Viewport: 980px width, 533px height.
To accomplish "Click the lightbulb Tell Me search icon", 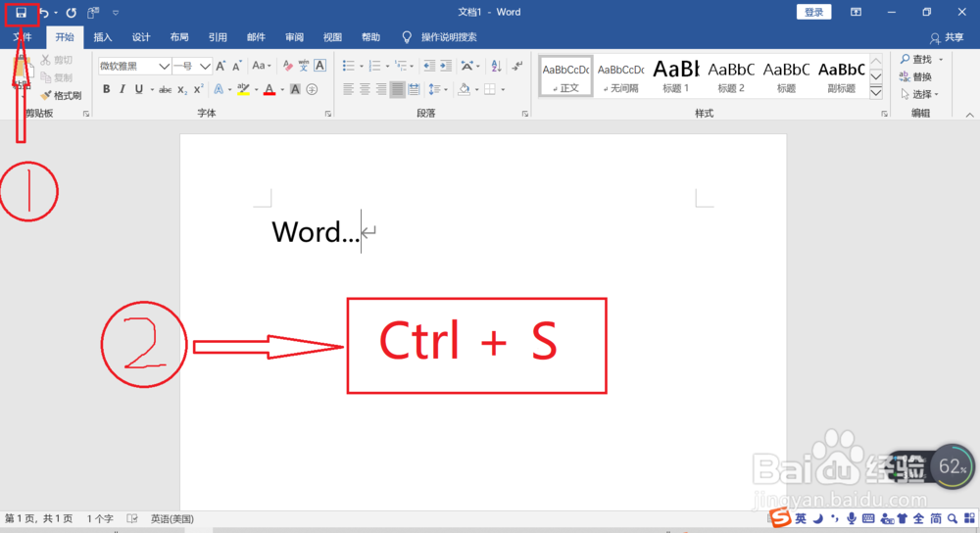I will (x=407, y=37).
